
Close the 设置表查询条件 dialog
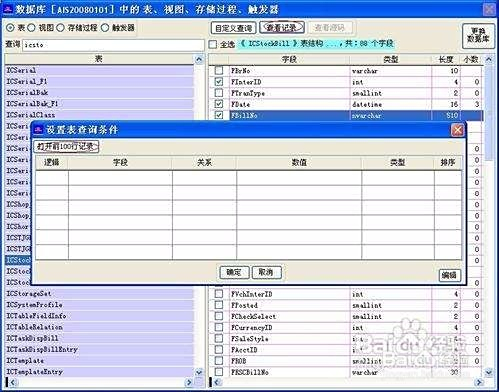(x=457, y=130)
